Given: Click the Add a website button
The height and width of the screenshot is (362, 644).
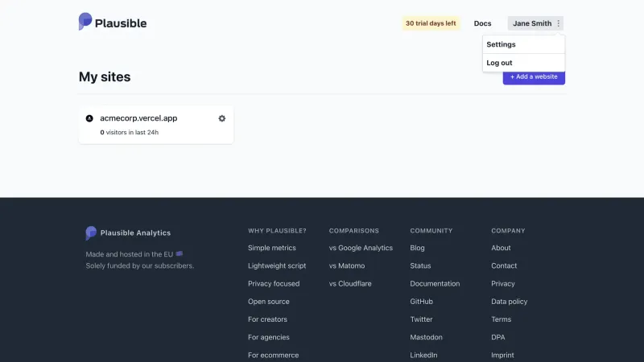Looking at the screenshot, I should (534, 77).
